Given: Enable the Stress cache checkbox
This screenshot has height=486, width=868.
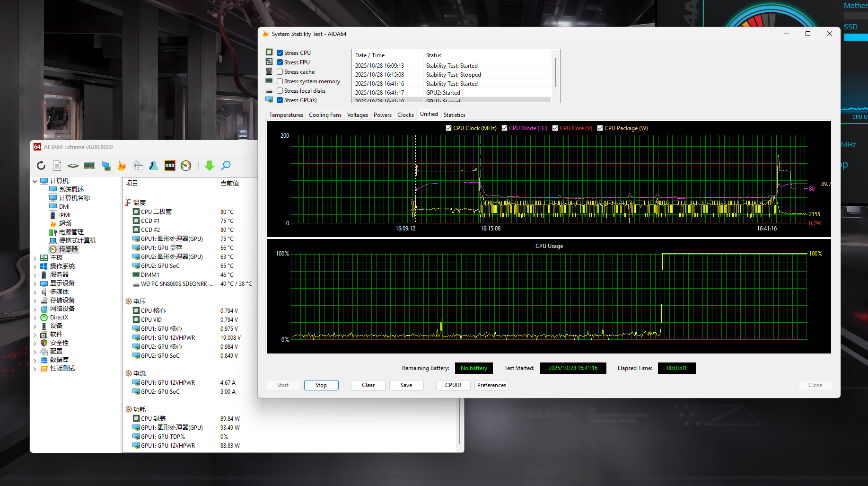Looking at the screenshot, I should (x=280, y=72).
